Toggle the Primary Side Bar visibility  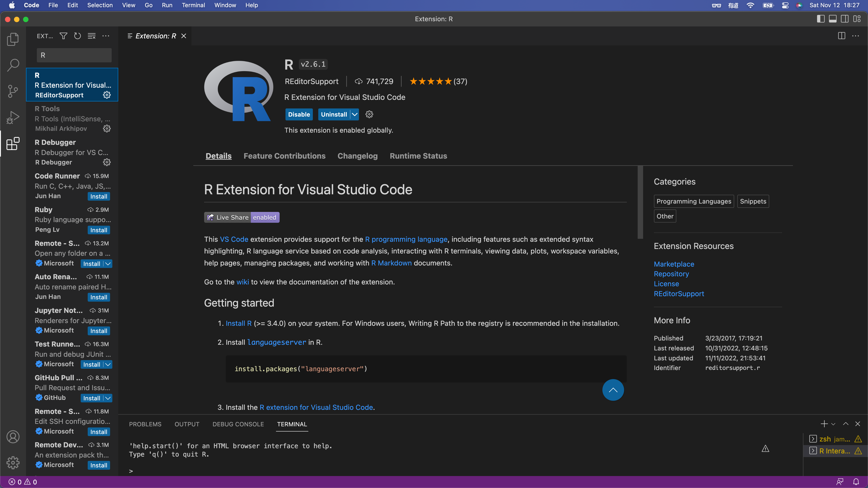(821, 19)
